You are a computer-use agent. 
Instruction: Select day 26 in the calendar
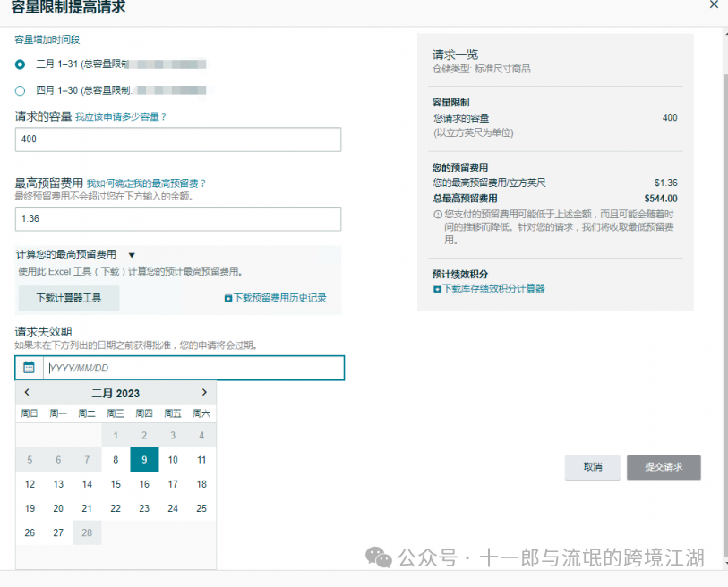30,532
